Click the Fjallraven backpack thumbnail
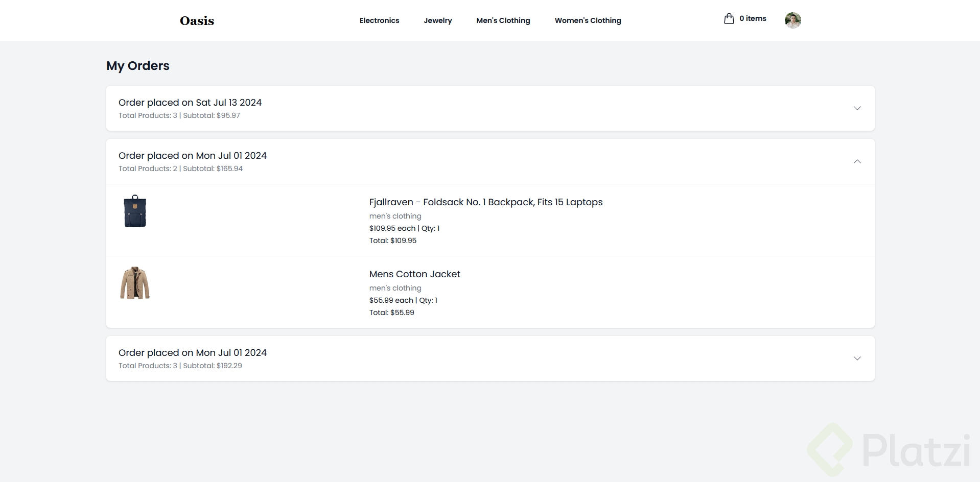Screen dimensions: 980x482 (135, 211)
